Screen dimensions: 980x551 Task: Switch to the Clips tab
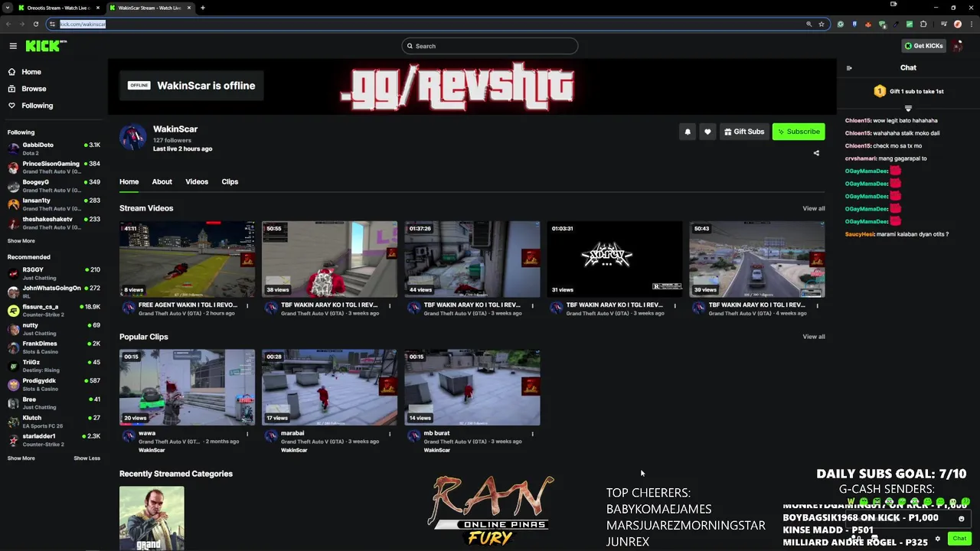click(230, 182)
